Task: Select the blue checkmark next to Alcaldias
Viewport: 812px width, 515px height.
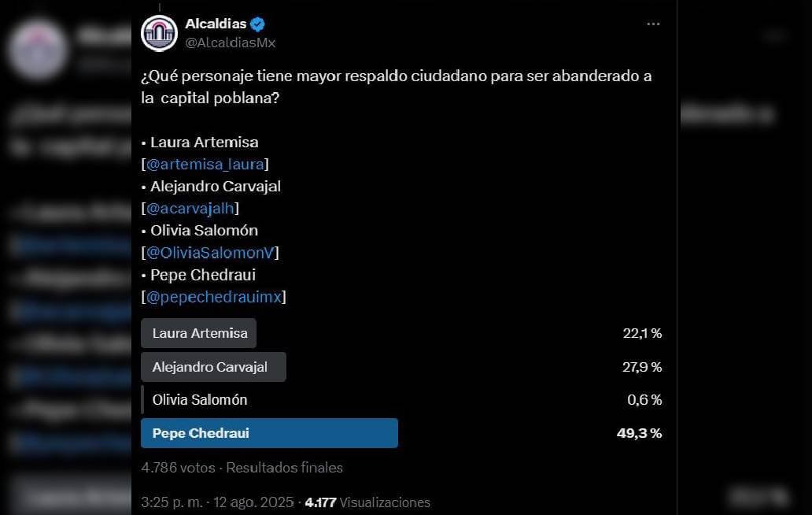Action: [256, 24]
